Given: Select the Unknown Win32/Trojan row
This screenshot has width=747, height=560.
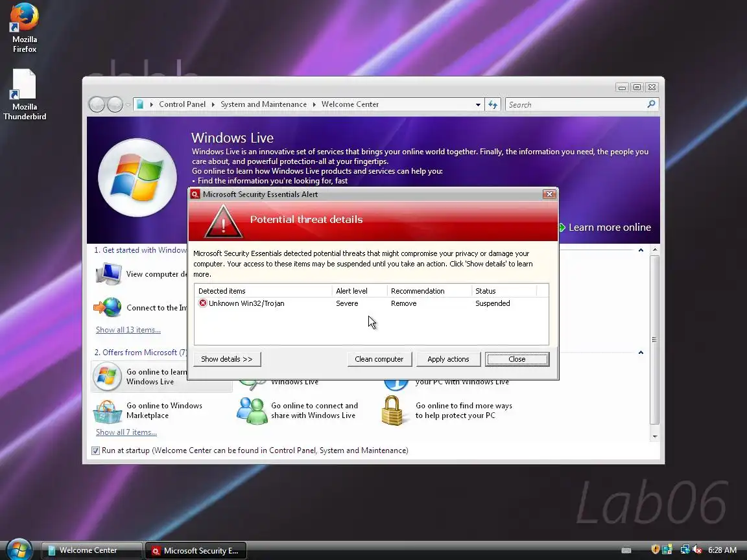Looking at the screenshot, I should pyautogui.click(x=371, y=303).
